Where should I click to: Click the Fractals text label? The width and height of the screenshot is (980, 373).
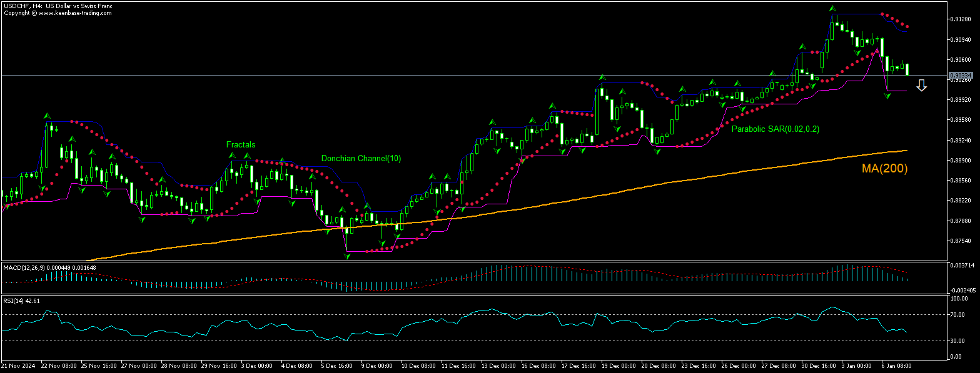click(241, 144)
